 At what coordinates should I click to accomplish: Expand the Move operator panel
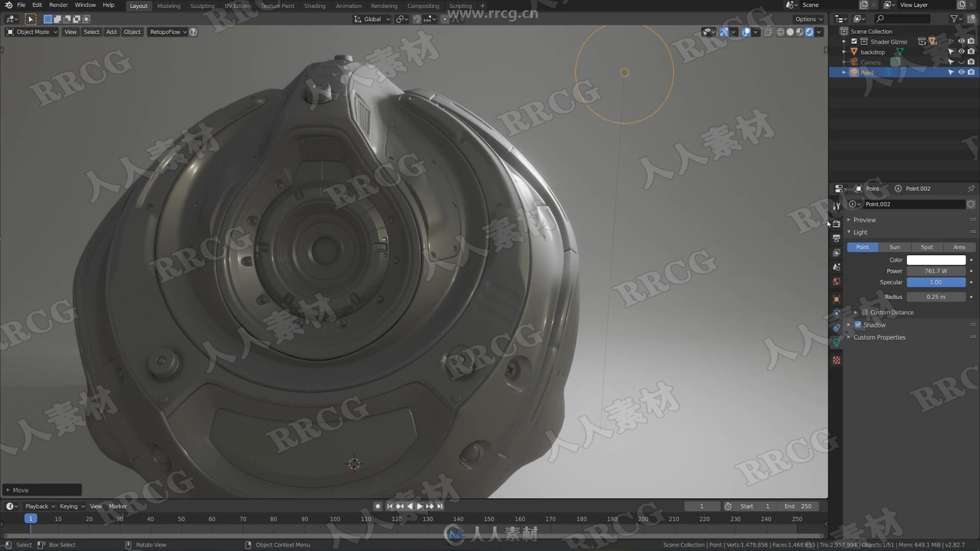(x=42, y=490)
